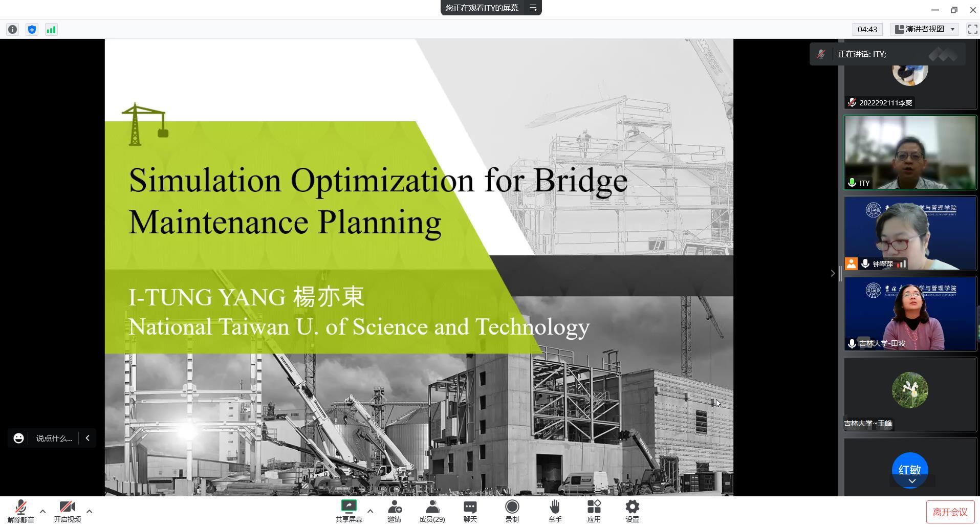Image resolution: width=980 pixels, height=527 pixels.
Task: Click the red Leave Meeting button
Action: pos(950,512)
